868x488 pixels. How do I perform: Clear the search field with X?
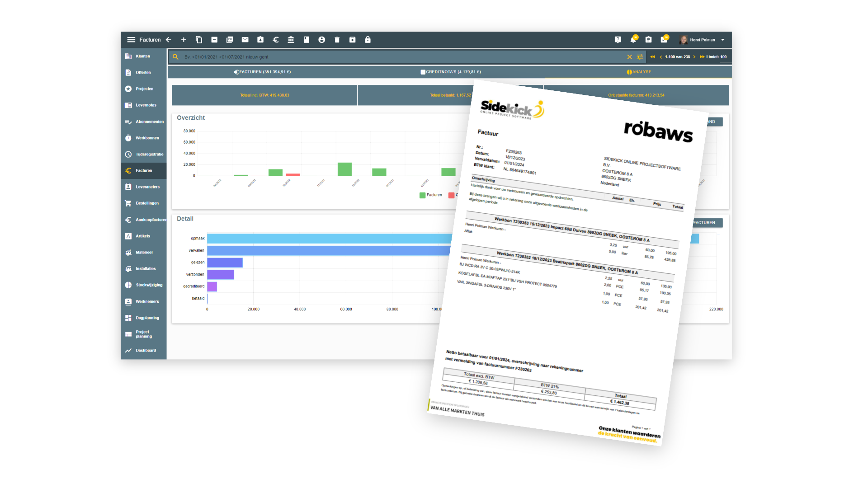pos(629,57)
